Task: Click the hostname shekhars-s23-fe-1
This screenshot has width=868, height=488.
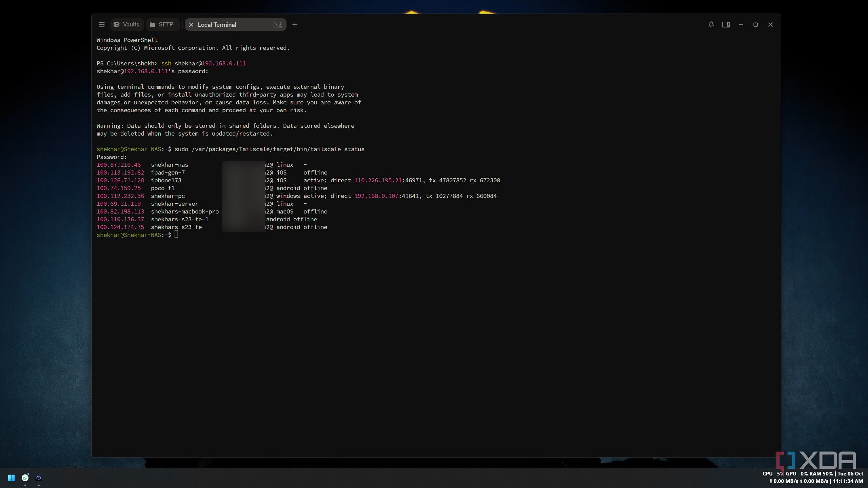Action: [180, 219]
